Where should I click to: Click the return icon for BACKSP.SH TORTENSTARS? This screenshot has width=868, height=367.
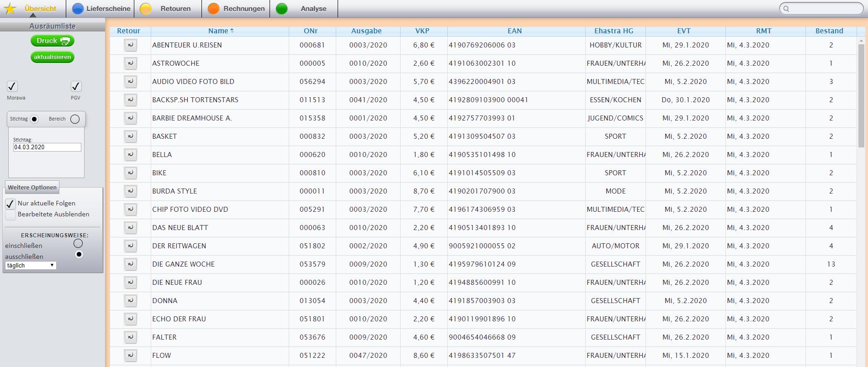131,100
